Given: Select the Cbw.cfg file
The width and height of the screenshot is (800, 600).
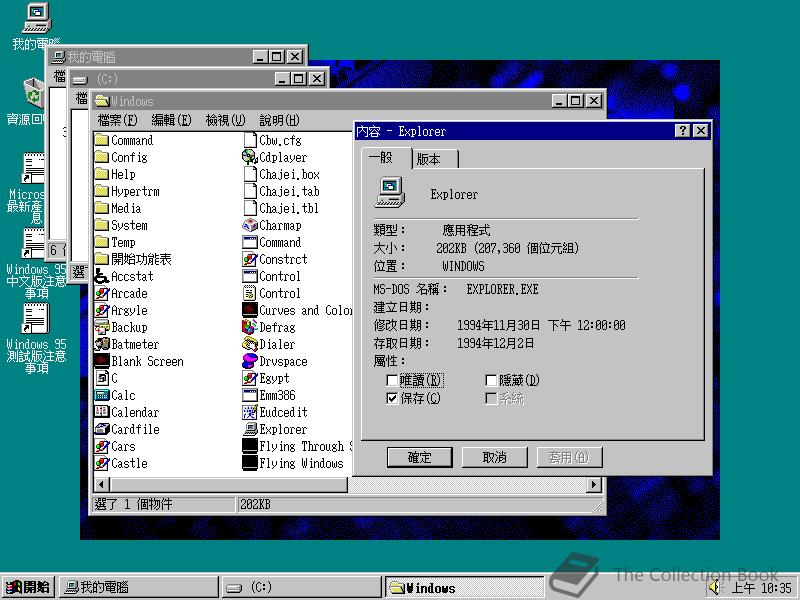Looking at the screenshot, I should (272, 140).
